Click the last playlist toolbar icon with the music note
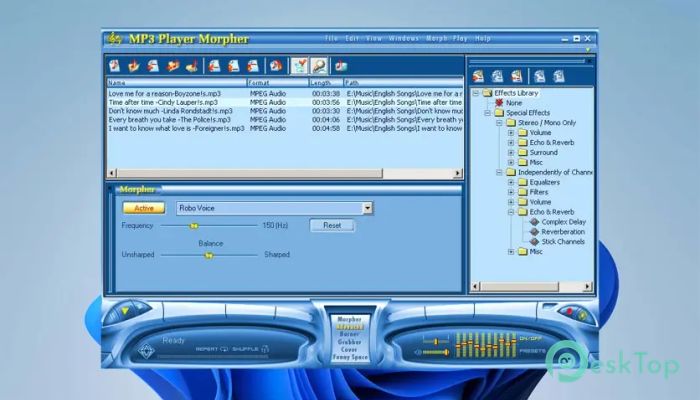Viewport: 700px width, 400px height. (342, 66)
